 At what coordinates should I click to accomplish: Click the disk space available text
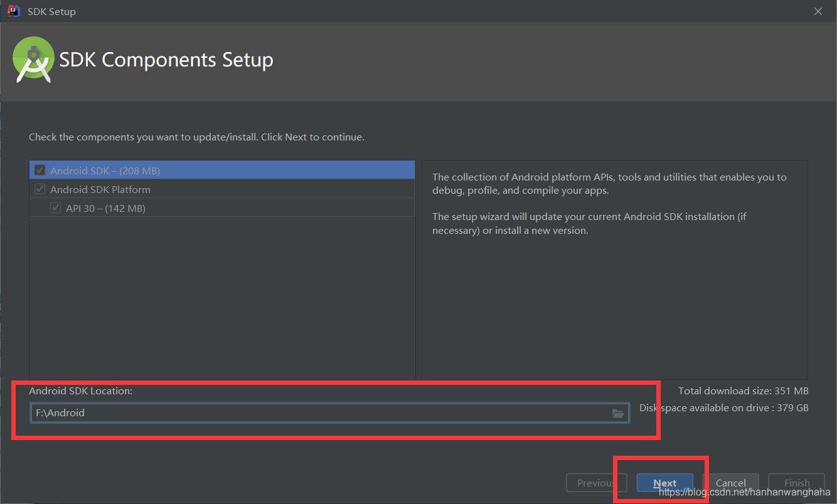[x=723, y=407]
